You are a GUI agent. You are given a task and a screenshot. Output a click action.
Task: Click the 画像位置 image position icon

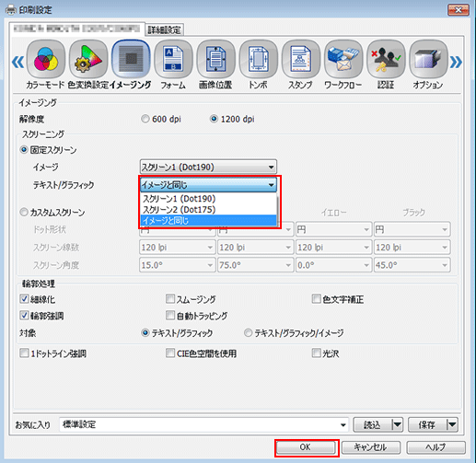[215, 59]
